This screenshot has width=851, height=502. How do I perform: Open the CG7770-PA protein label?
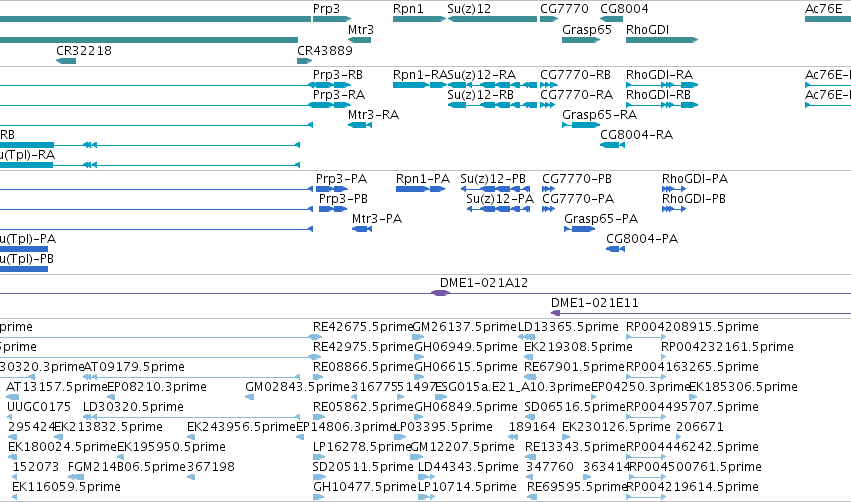tap(578, 199)
